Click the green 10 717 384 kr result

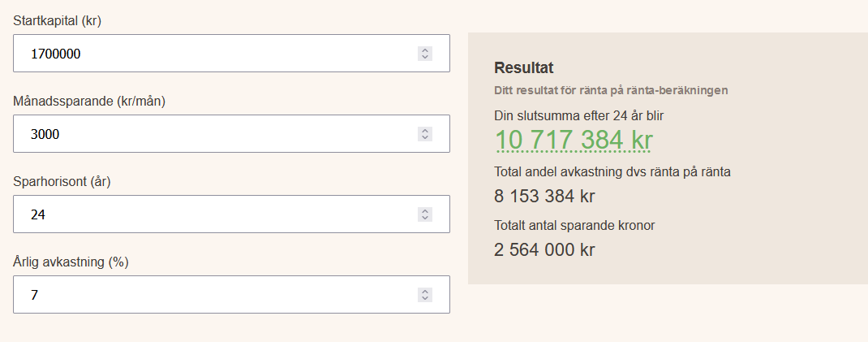click(x=574, y=140)
